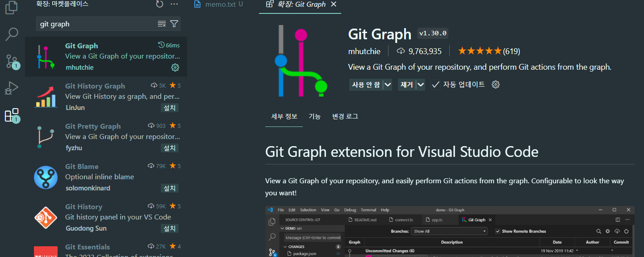The width and height of the screenshot is (644, 257).
Task: Select the Git Essentials list title
Action: pos(88,247)
